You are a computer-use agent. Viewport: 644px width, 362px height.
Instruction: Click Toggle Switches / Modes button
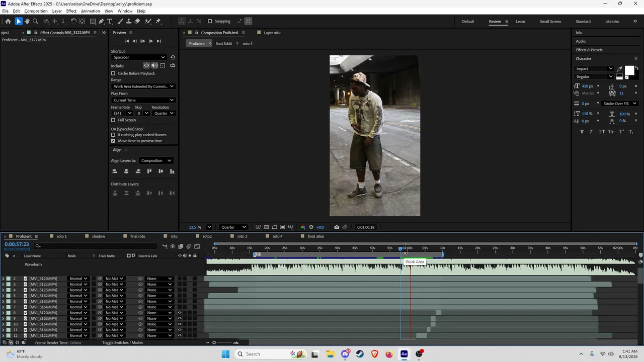tap(123, 343)
